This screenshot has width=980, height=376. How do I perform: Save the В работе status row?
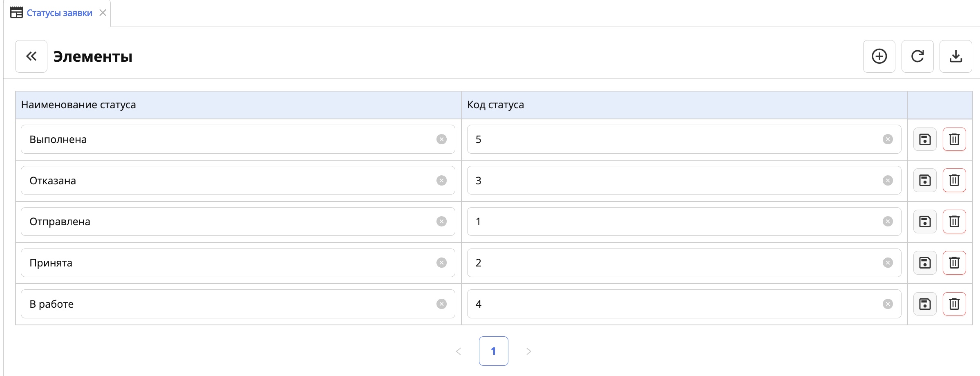pos(925,304)
